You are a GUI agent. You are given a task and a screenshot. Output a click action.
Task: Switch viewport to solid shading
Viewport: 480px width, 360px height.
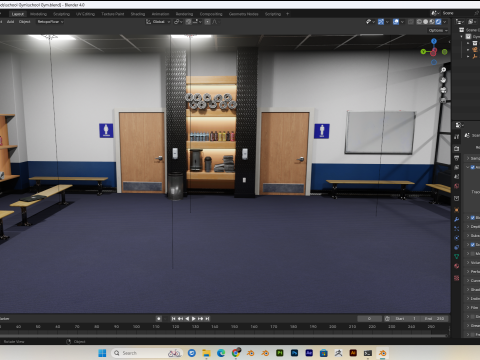pyautogui.click(x=426, y=22)
